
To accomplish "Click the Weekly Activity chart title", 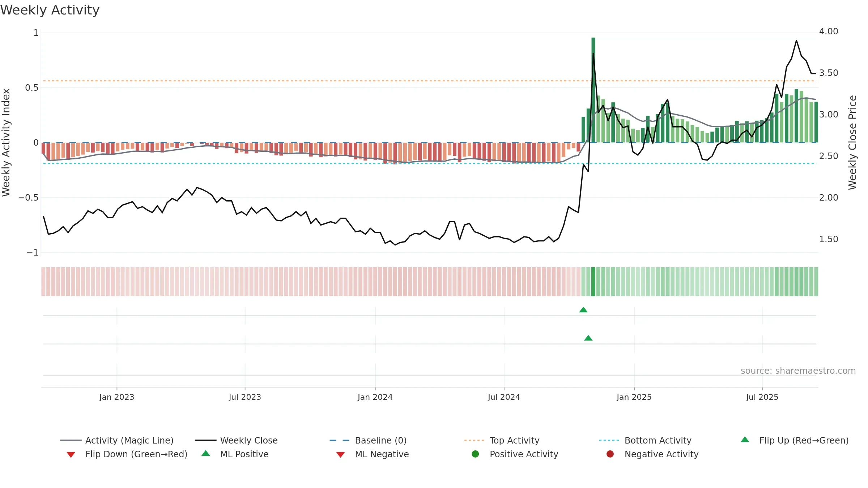I will click(50, 10).
